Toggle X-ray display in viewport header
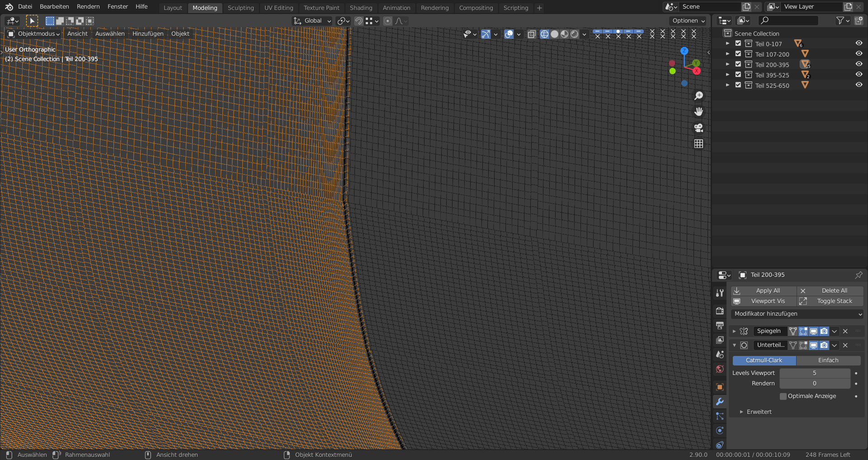The image size is (868, 460). pos(532,34)
